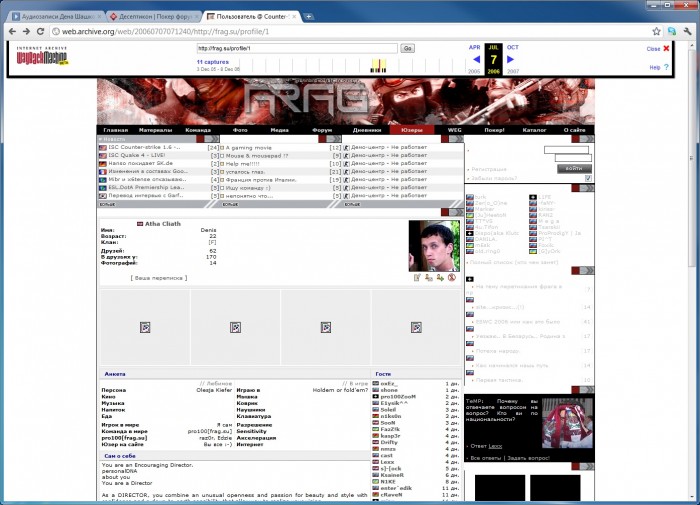Screen dimensions: 700x505
Task: Click the Go button in the Wayback toolbar
Action: point(407,48)
